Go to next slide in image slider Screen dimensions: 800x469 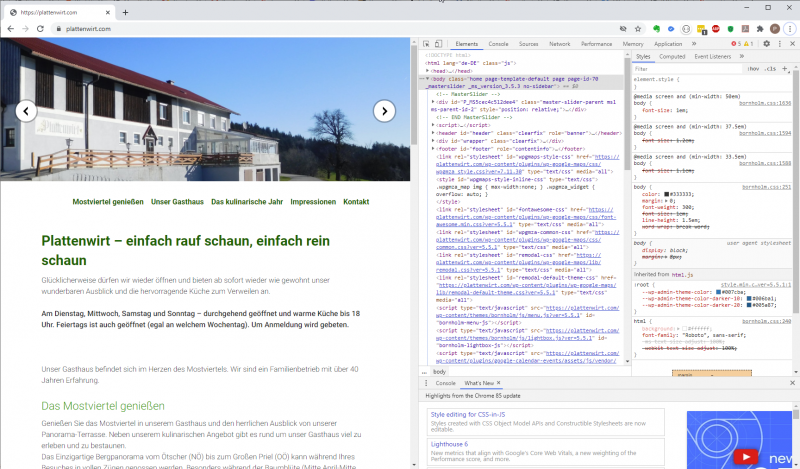pos(384,111)
